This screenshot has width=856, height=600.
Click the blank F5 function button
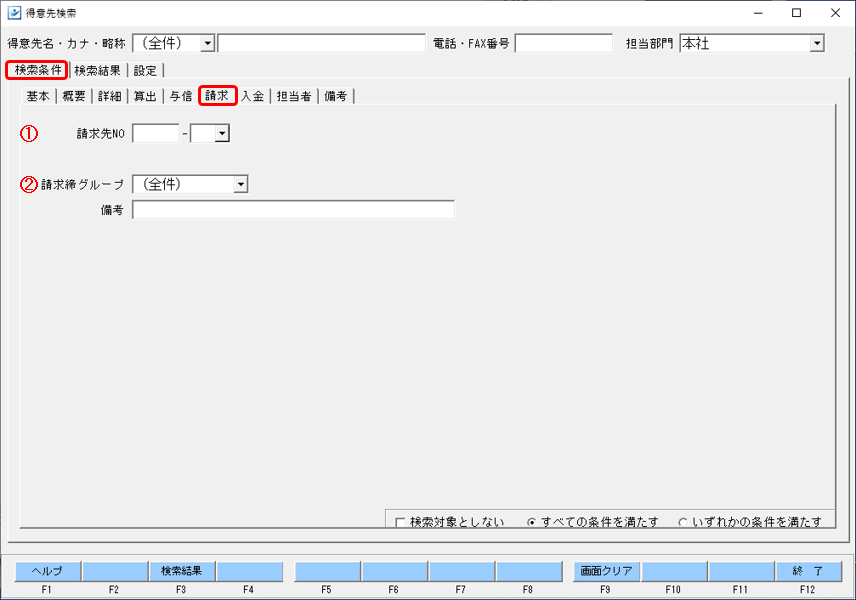pyautogui.click(x=327, y=571)
